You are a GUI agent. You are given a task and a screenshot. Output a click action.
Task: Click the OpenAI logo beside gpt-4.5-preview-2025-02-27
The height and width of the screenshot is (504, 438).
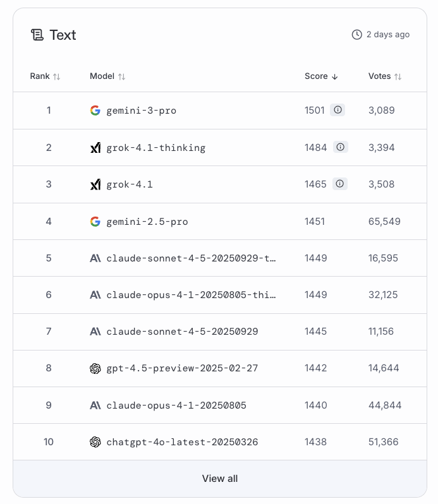(x=95, y=368)
